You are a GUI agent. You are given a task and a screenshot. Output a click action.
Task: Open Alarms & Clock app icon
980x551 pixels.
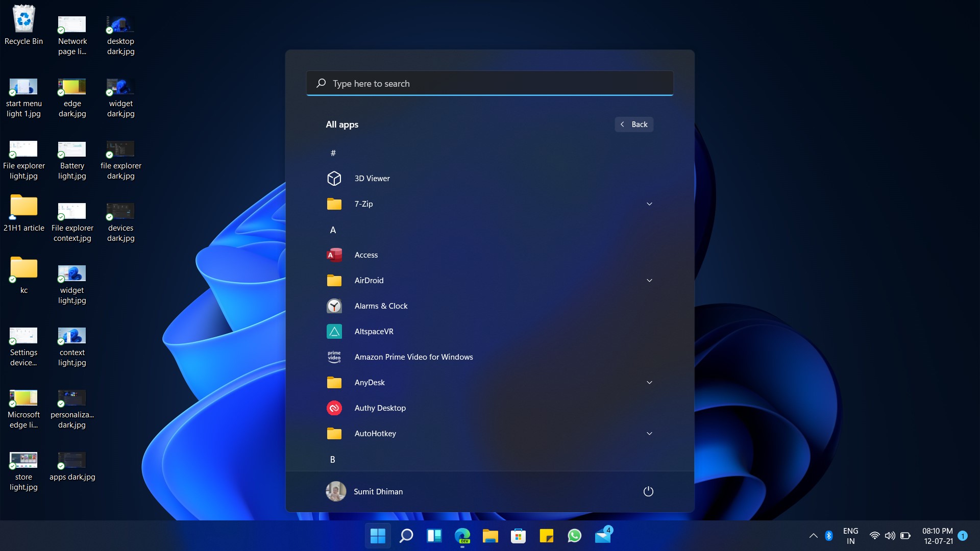[x=334, y=306]
